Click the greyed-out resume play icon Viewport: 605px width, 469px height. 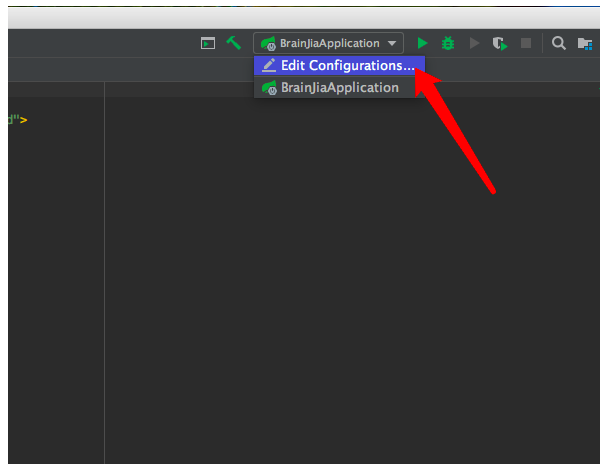474,43
